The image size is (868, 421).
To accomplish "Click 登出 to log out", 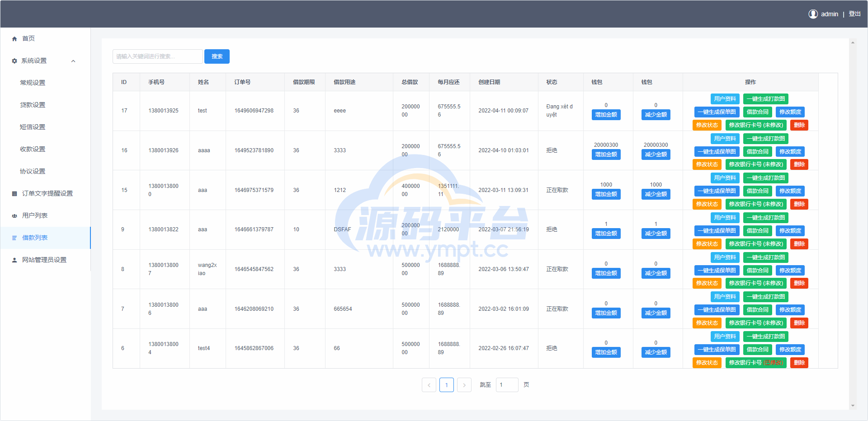I will (x=854, y=14).
